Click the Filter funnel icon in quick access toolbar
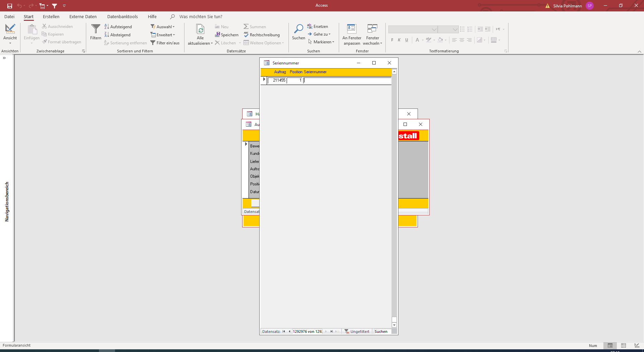The height and width of the screenshot is (352, 644). click(x=54, y=6)
